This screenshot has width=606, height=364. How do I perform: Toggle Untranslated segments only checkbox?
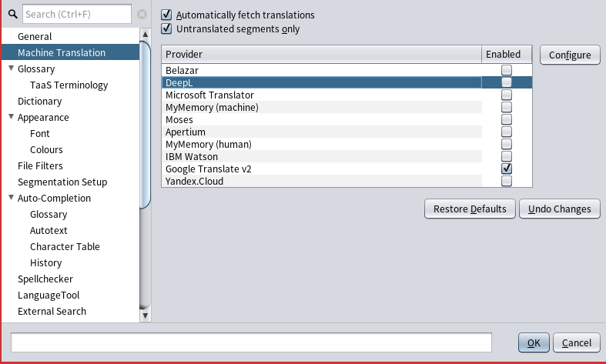pos(166,29)
